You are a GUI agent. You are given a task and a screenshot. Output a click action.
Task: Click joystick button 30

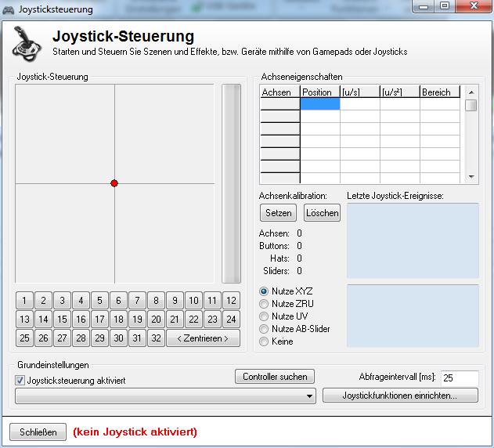pyautogui.click(x=118, y=338)
